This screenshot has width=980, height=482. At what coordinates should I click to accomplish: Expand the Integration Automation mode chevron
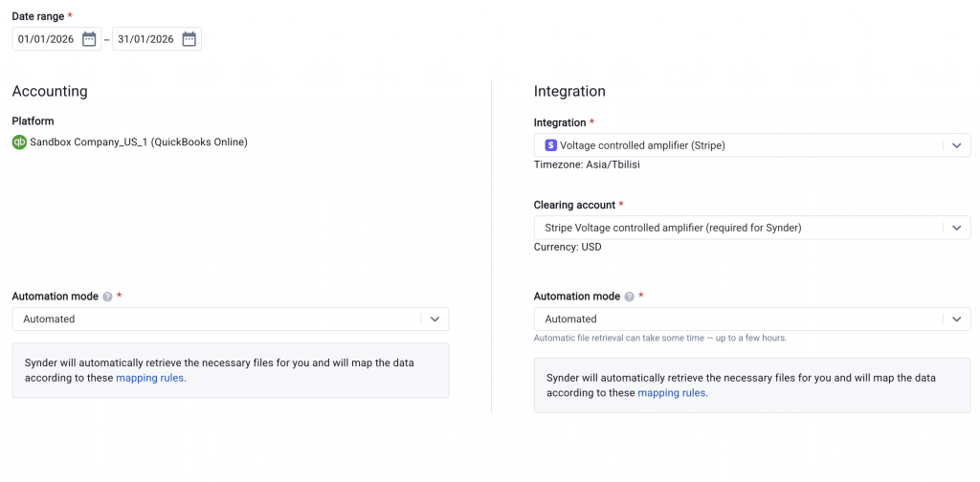[x=956, y=319]
